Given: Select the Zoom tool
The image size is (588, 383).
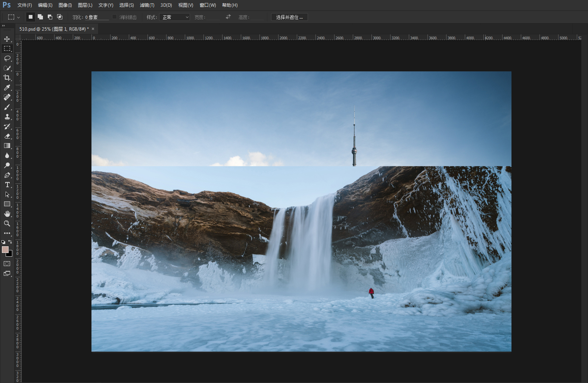Looking at the screenshot, I should 7,223.
